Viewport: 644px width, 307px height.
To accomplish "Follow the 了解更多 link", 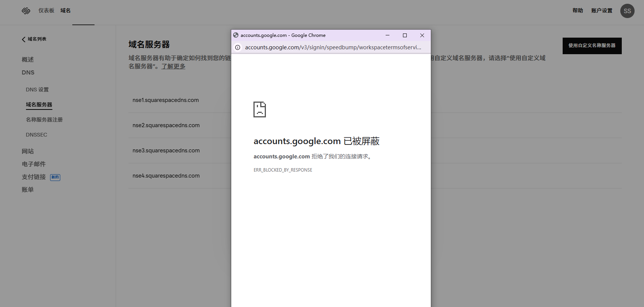I will (174, 66).
